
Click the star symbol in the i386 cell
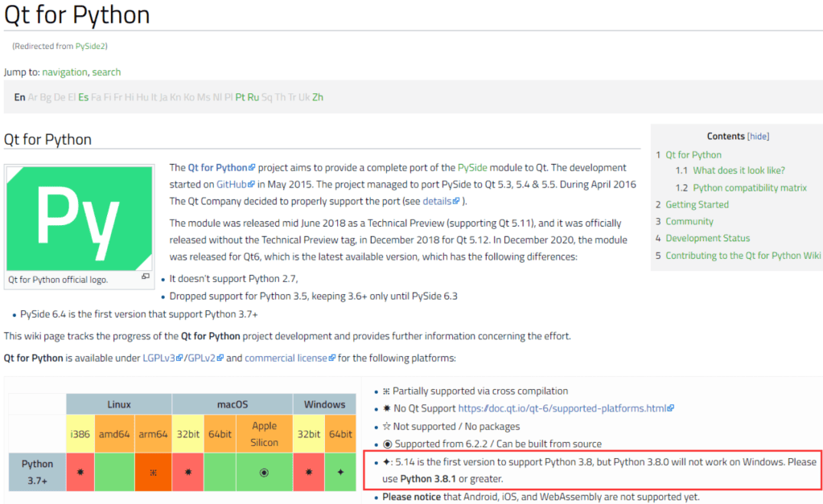80,472
